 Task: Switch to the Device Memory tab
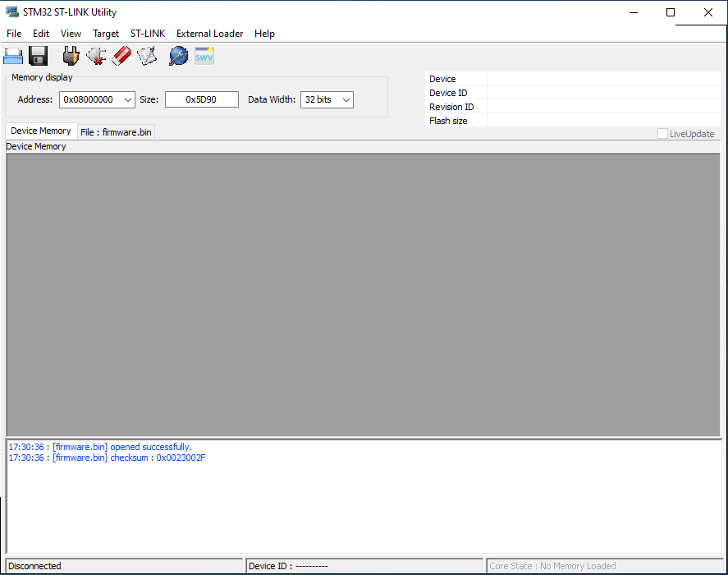pyautogui.click(x=41, y=131)
